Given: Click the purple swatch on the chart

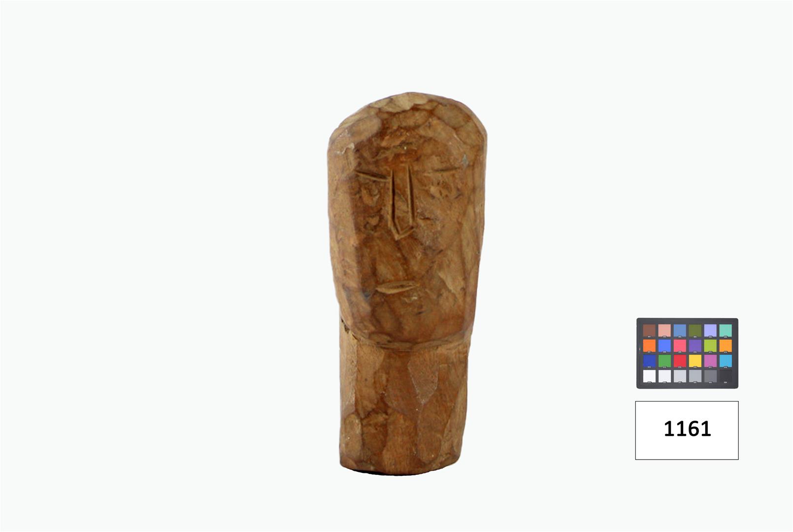Looking at the screenshot, I should (695, 346).
